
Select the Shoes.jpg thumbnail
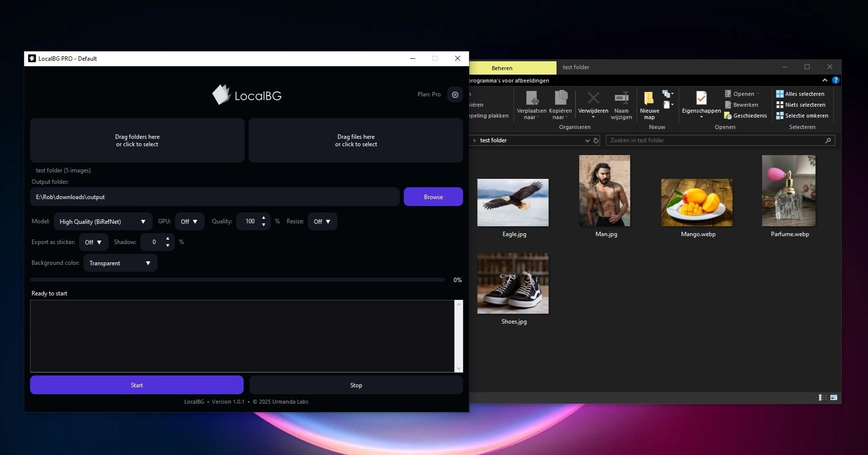click(513, 283)
